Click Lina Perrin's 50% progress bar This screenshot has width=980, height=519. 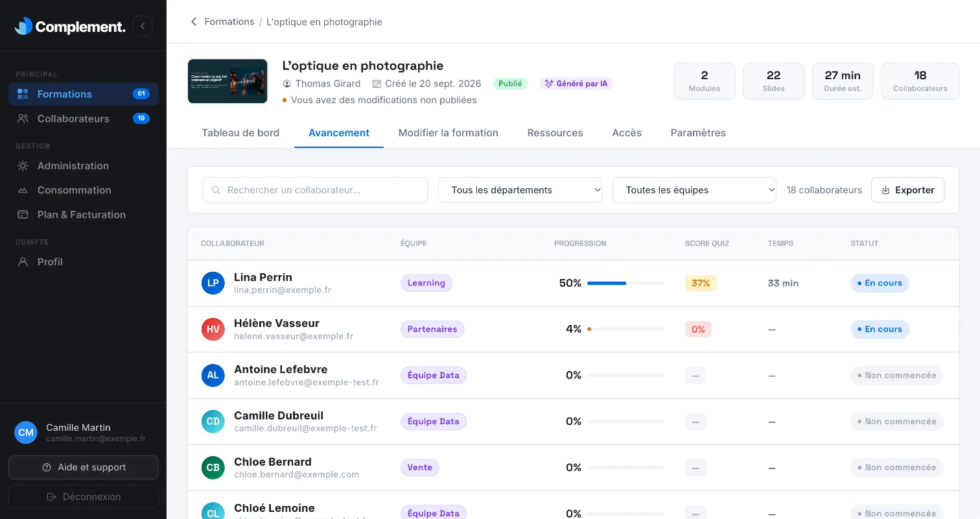[x=626, y=284]
